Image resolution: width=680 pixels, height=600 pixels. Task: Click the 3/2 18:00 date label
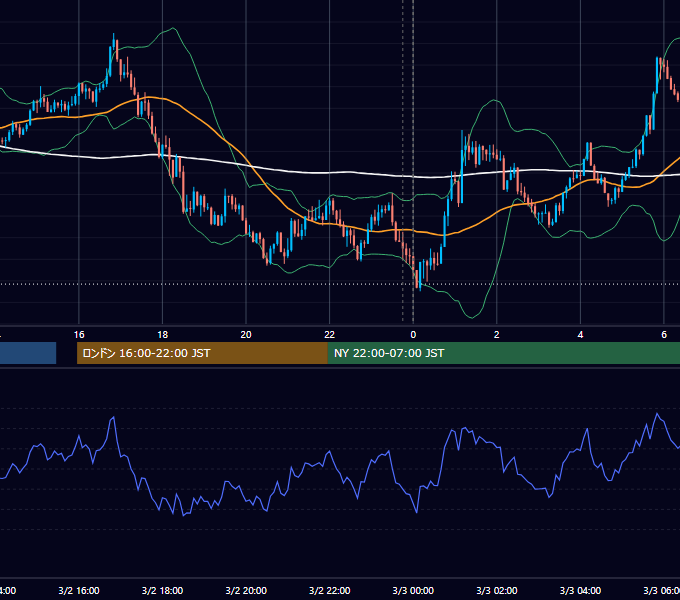162,590
